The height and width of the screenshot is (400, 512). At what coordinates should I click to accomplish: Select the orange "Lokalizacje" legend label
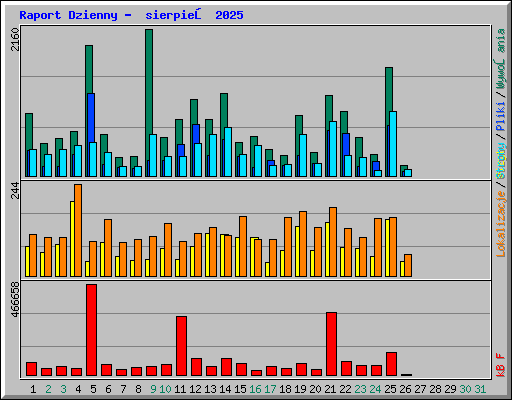(x=501, y=224)
